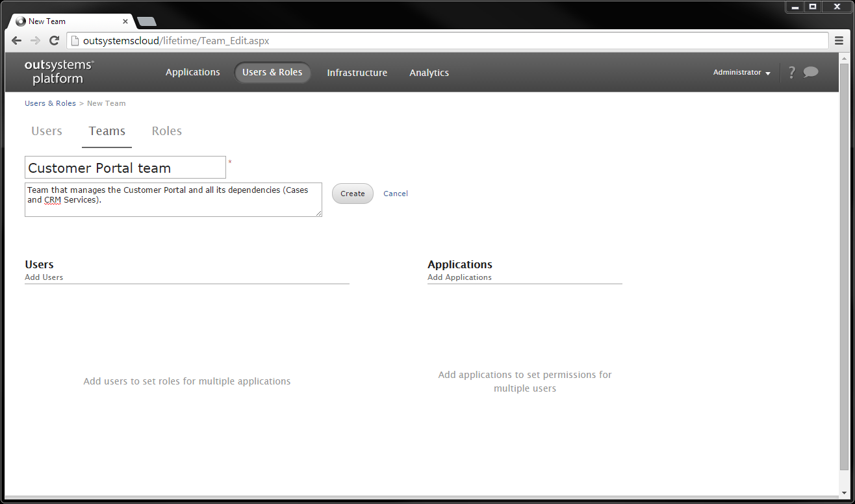Click the Create button
This screenshot has height=504, width=855.
[x=352, y=193]
